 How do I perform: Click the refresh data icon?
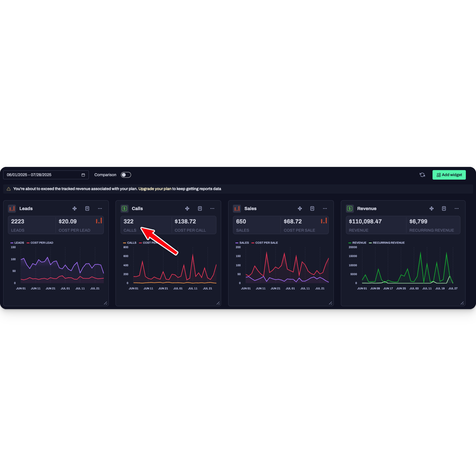(x=422, y=175)
